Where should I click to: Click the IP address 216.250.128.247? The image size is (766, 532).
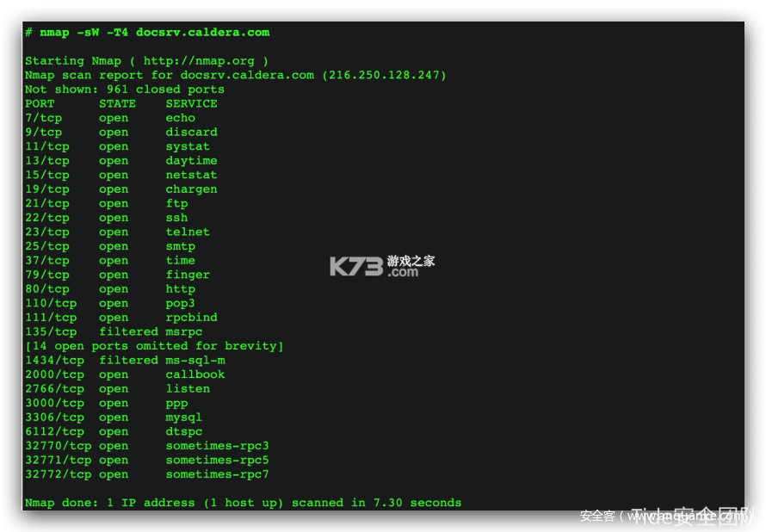click(384, 75)
